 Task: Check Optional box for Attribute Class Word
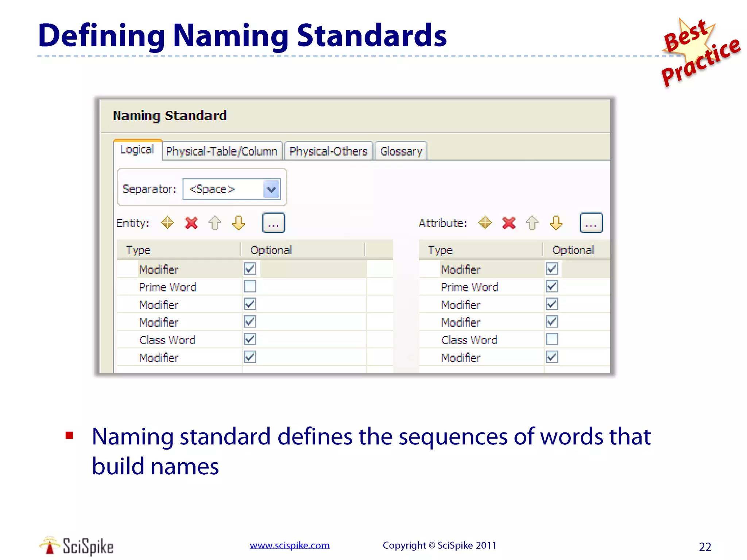click(552, 339)
